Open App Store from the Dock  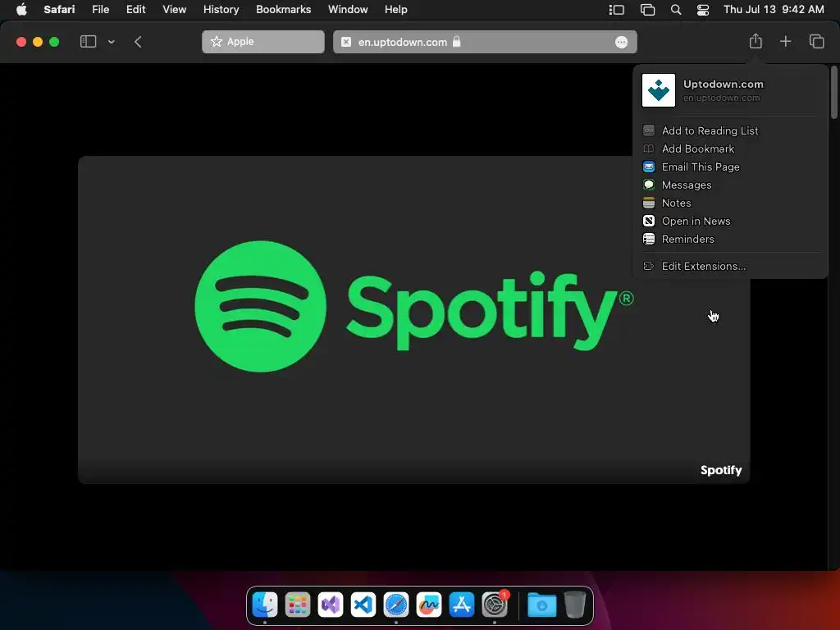(x=461, y=605)
